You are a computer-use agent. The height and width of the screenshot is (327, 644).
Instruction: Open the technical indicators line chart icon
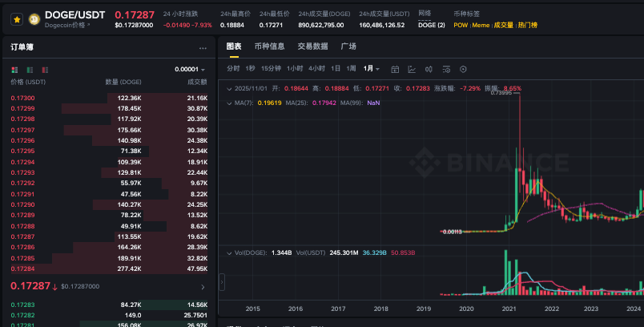(x=411, y=69)
